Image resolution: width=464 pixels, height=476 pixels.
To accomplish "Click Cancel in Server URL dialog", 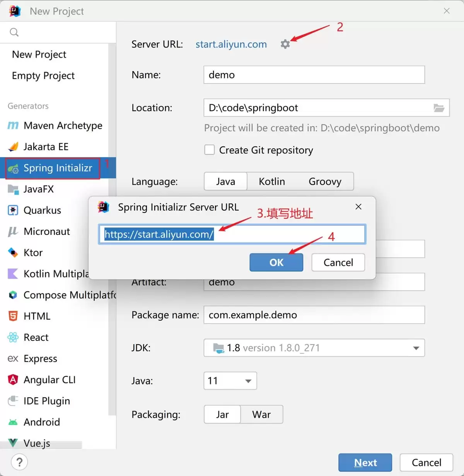I will 338,262.
